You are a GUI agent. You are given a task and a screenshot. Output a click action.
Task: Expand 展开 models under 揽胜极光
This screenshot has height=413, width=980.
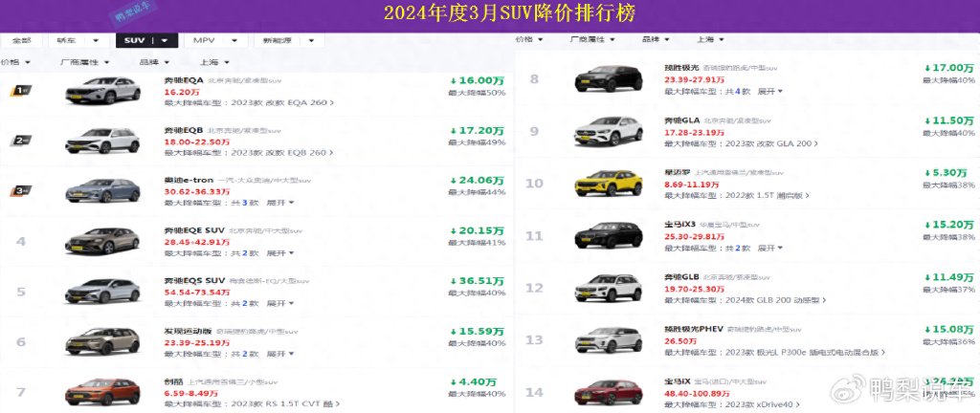coord(770,91)
